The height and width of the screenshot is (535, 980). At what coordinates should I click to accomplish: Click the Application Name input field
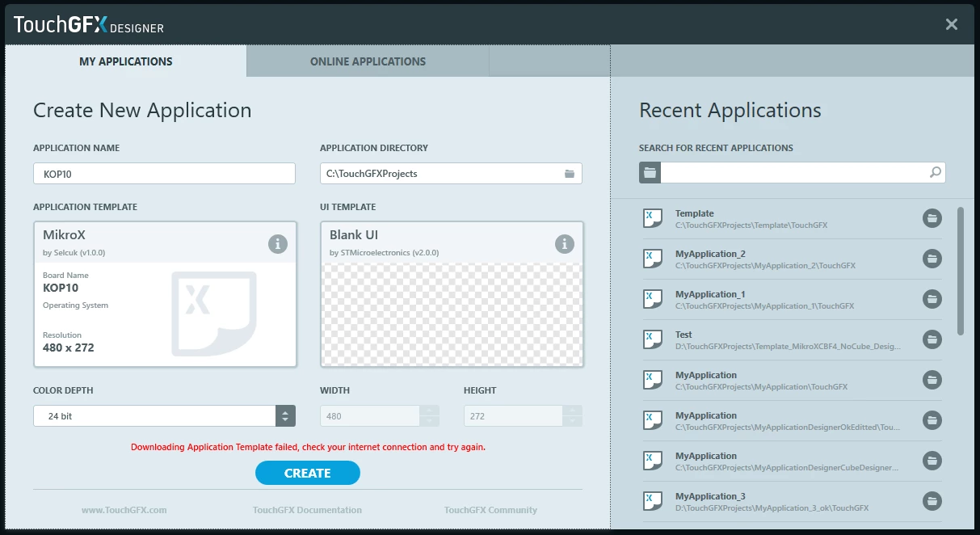point(165,174)
